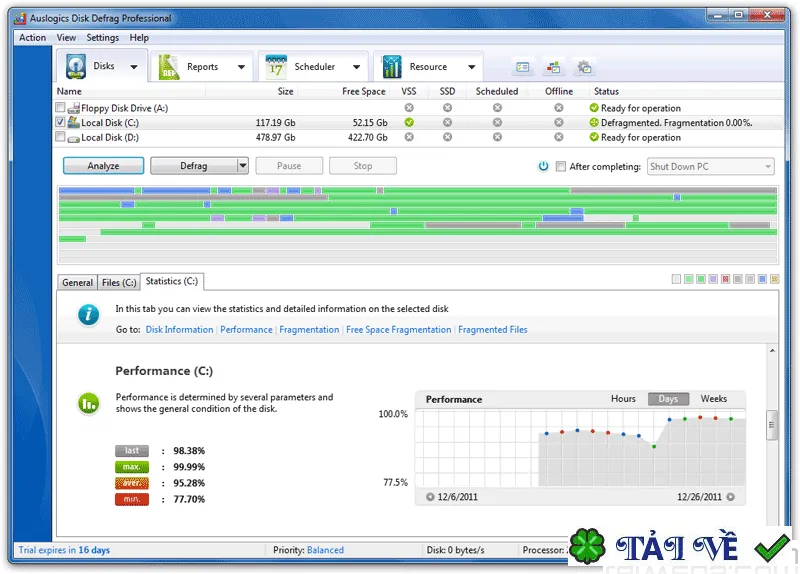Viewport: 800px width, 574px height.
Task: Click the Scheduled status icon for Local Disk (C:)
Action: [x=497, y=122]
